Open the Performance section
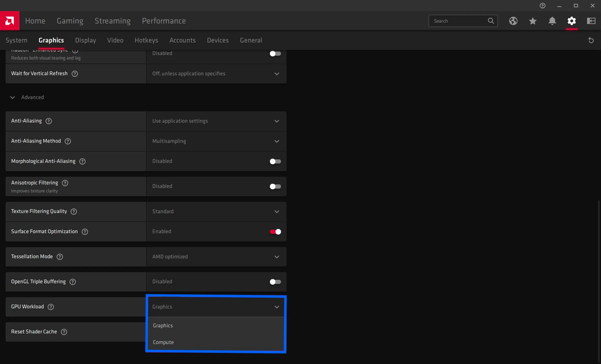 click(x=164, y=21)
